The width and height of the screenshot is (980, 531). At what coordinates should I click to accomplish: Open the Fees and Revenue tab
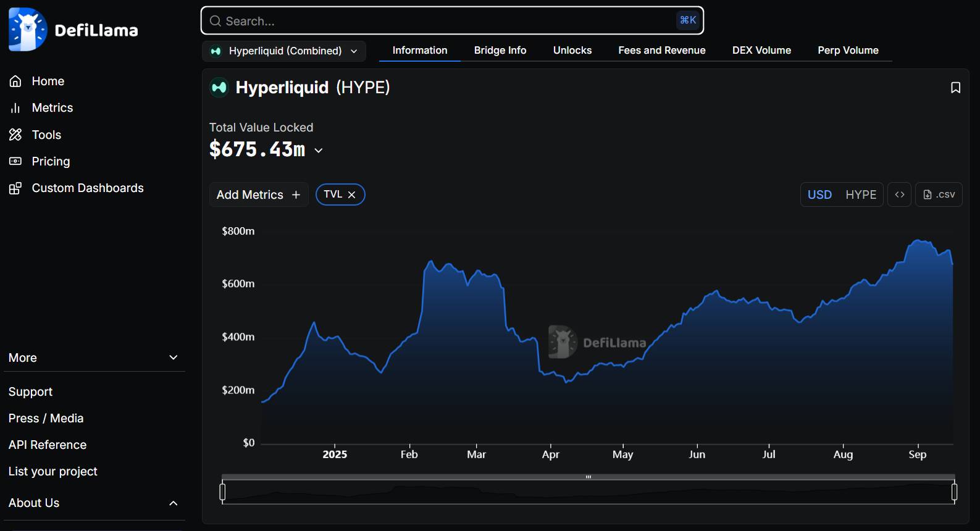click(x=662, y=51)
